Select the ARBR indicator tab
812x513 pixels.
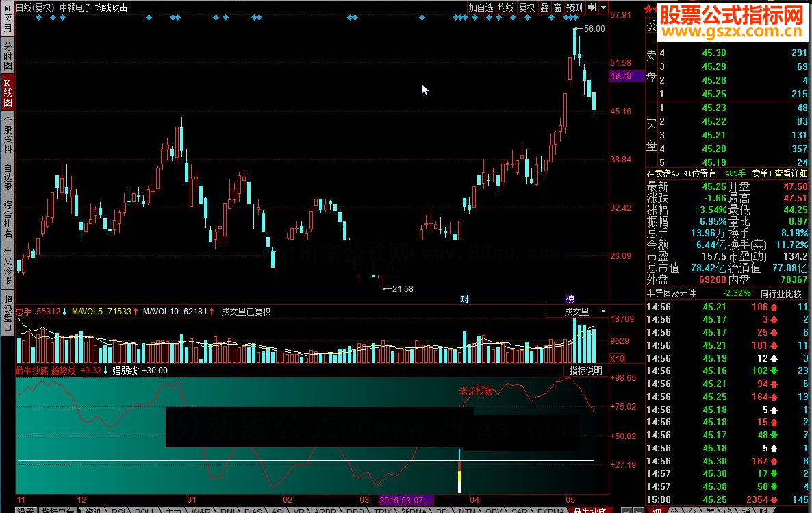click(325, 510)
